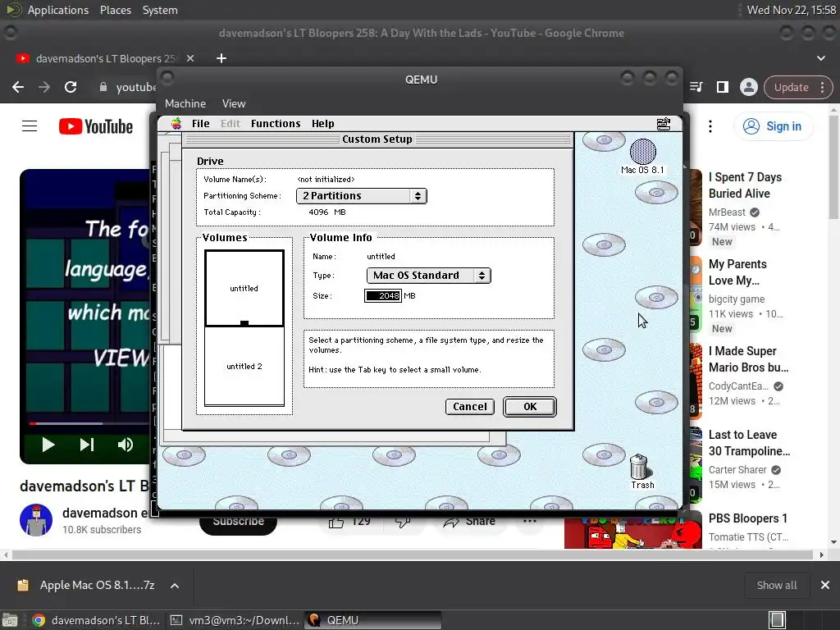Click the Subscribe button

[x=239, y=521]
